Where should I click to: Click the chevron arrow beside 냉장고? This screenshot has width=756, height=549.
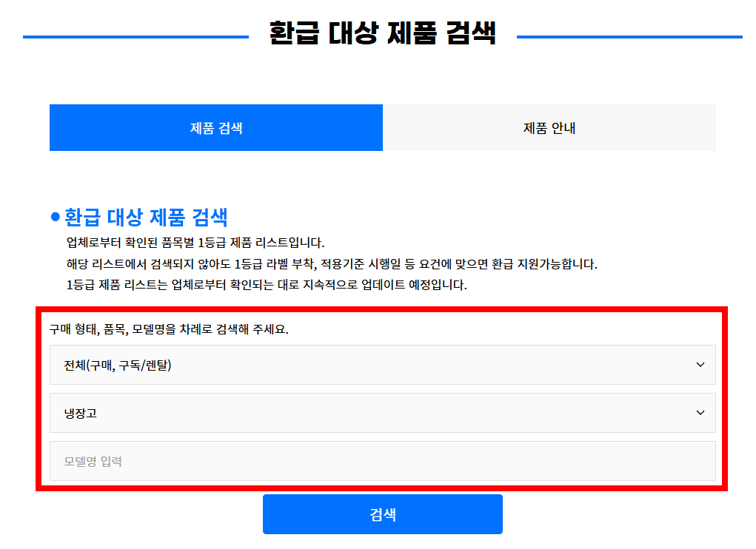700,413
